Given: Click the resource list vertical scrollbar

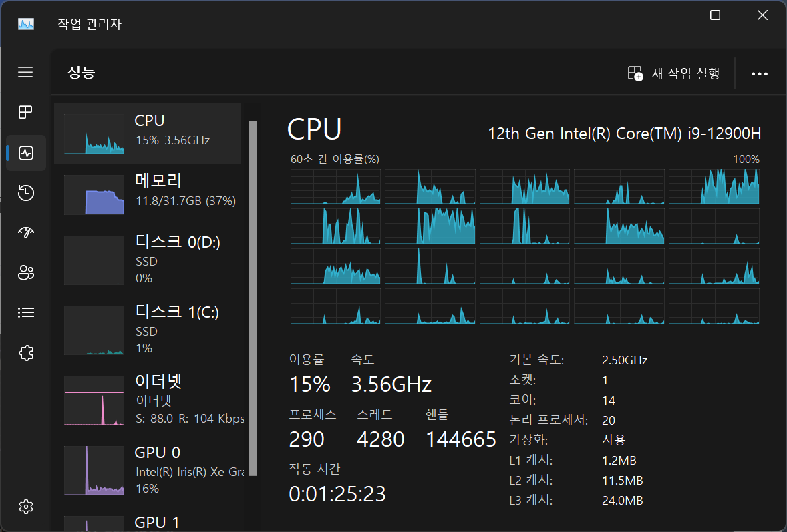Looking at the screenshot, I should pyautogui.click(x=253, y=294).
